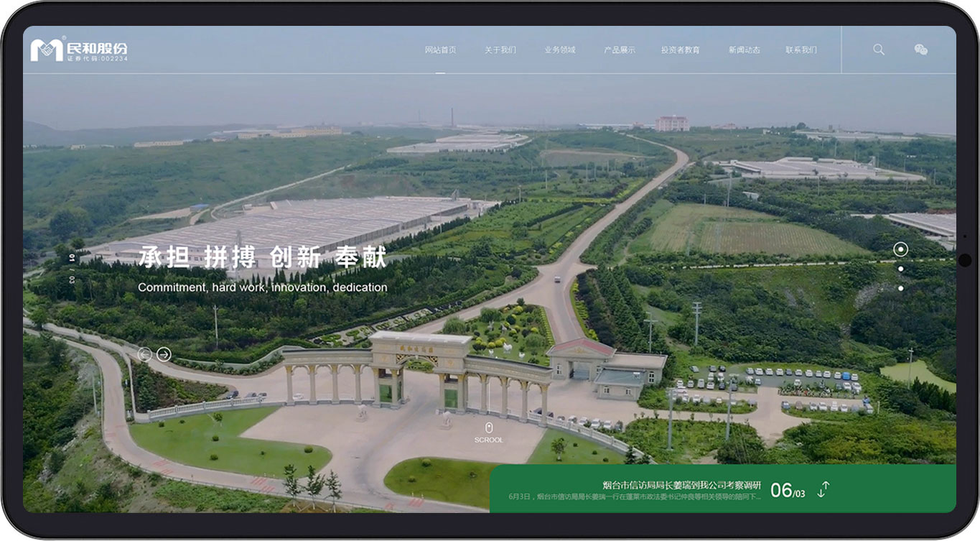Expand the 业务领域 navigation menu
Viewport: 980px width, 541px height.
click(559, 50)
